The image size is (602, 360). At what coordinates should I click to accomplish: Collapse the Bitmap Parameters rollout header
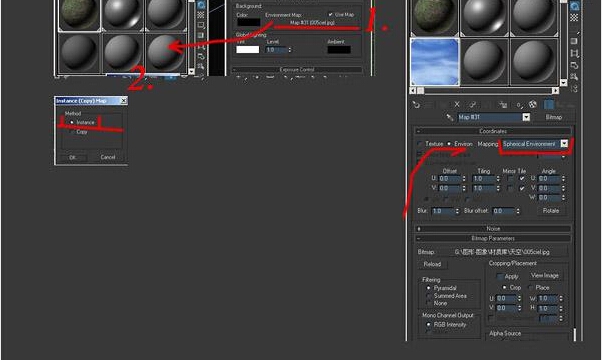click(493, 238)
